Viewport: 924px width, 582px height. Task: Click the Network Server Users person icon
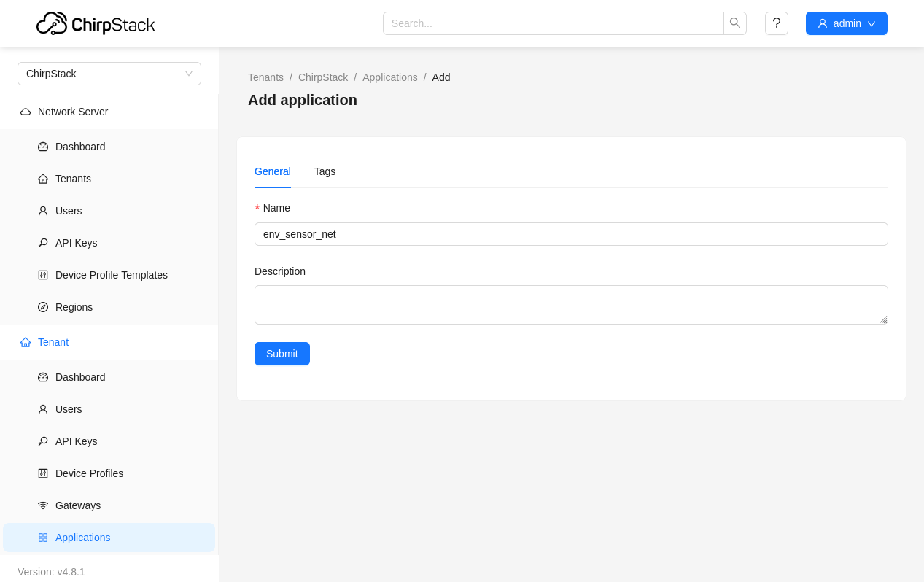pyautogui.click(x=43, y=211)
